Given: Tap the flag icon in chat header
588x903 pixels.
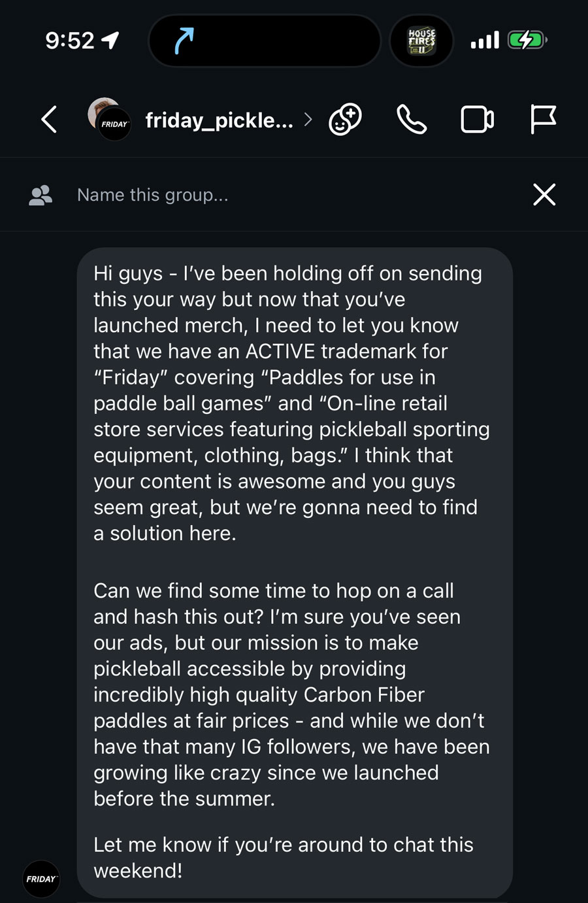Looking at the screenshot, I should point(542,120).
